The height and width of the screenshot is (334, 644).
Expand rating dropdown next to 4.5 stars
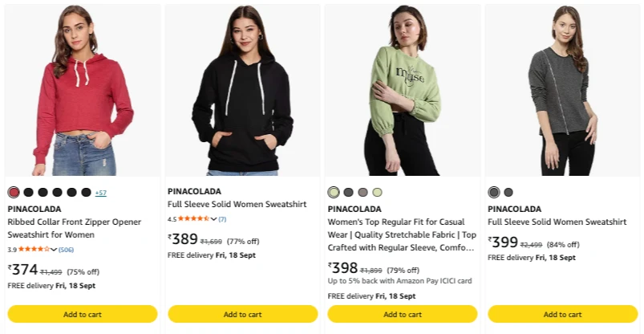[213, 219]
